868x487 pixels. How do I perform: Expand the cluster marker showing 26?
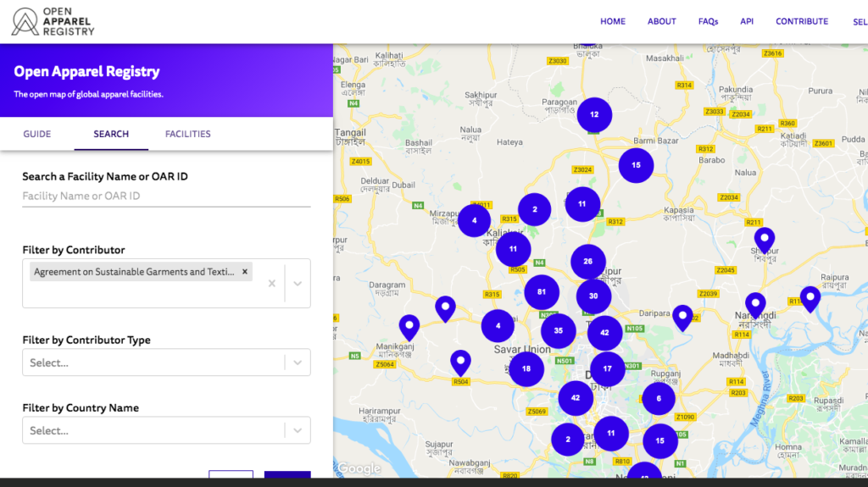(588, 261)
